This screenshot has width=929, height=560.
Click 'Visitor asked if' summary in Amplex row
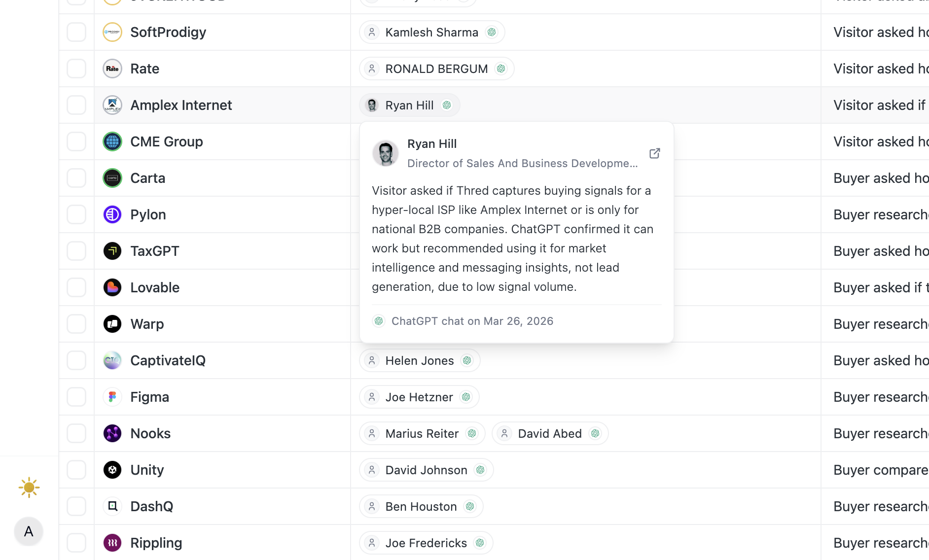click(x=880, y=105)
